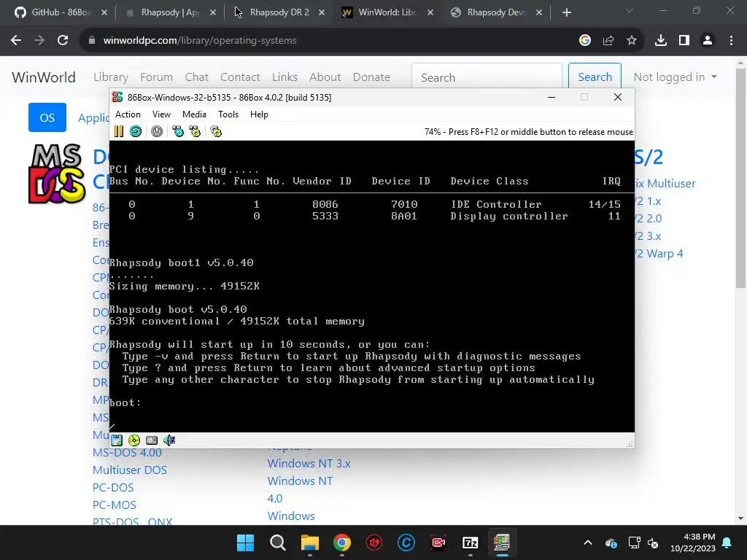The height and width of the screenshot is (560, 747).
Task: Open Action menu in 86Box
Action: pyautogui.click(x=128, y=114)
